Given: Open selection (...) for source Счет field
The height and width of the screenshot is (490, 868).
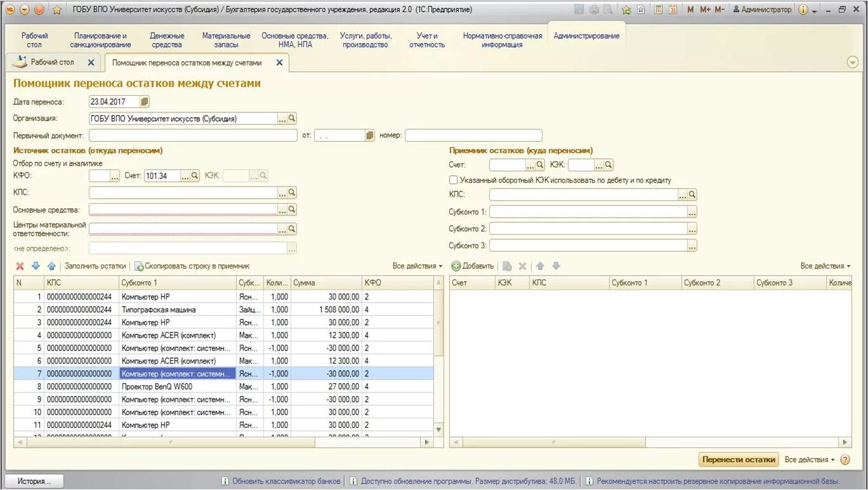Looking at the screenshot, I should [x=185, y=176].
